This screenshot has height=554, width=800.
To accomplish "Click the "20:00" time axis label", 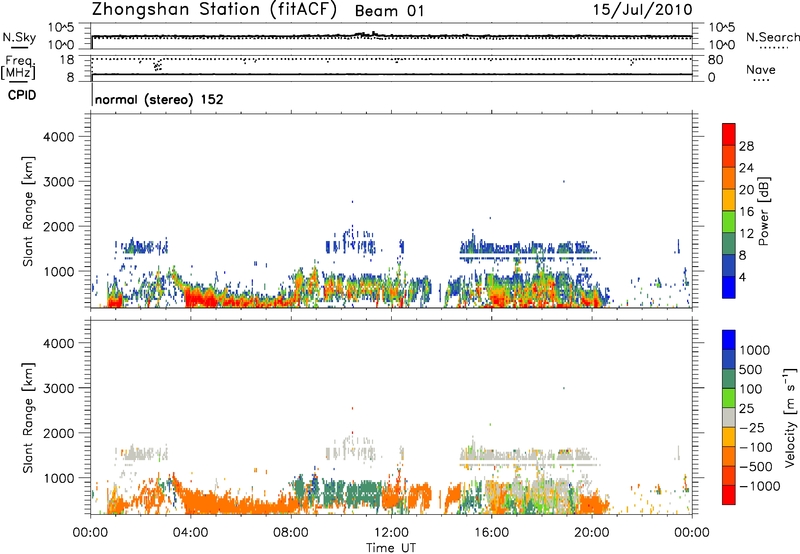I will [591, 533].
